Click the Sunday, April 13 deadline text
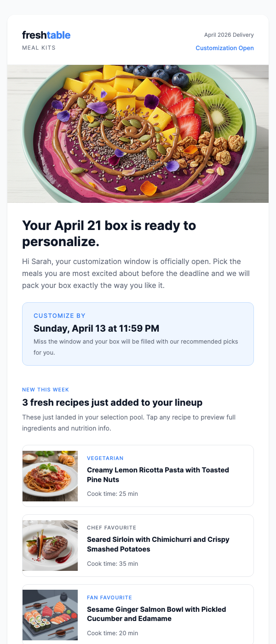 click(x=96, y=328)
